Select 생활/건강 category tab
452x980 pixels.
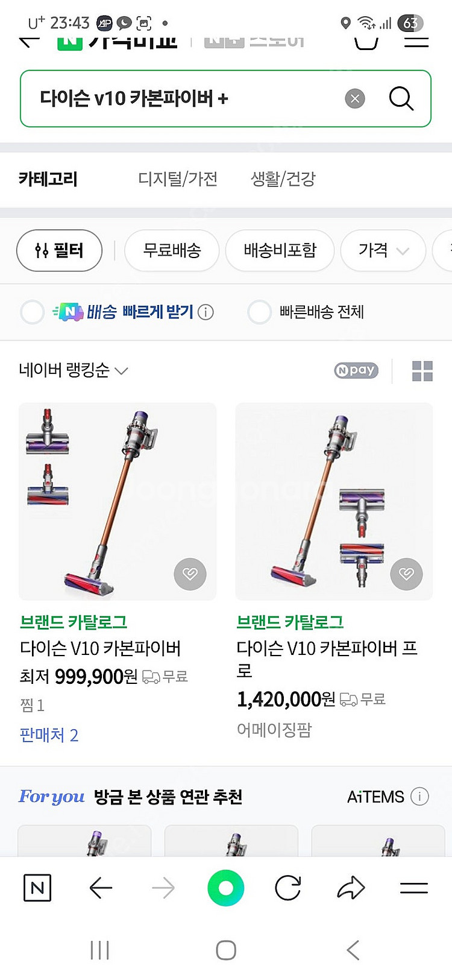pos(283,179)
